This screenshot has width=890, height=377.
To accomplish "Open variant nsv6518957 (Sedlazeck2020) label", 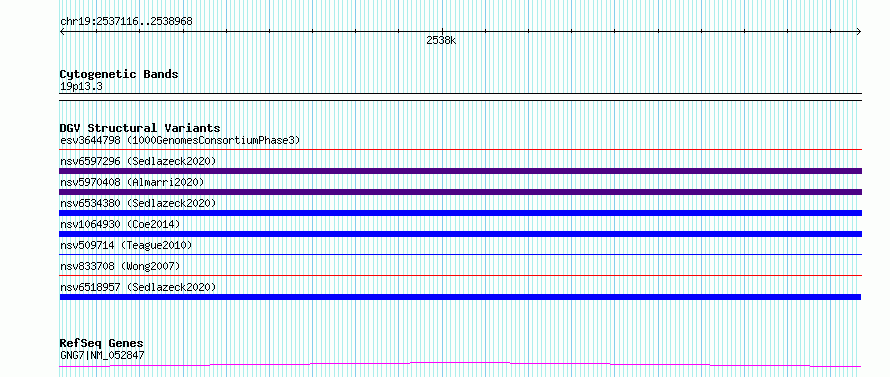I will 138,287.
